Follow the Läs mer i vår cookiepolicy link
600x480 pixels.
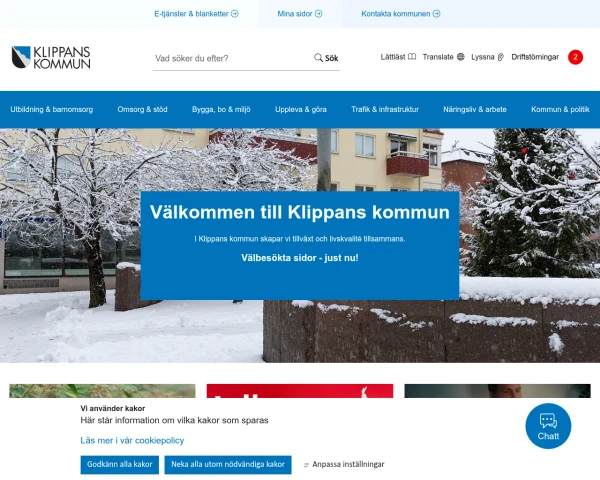click(x=132, y=441)
